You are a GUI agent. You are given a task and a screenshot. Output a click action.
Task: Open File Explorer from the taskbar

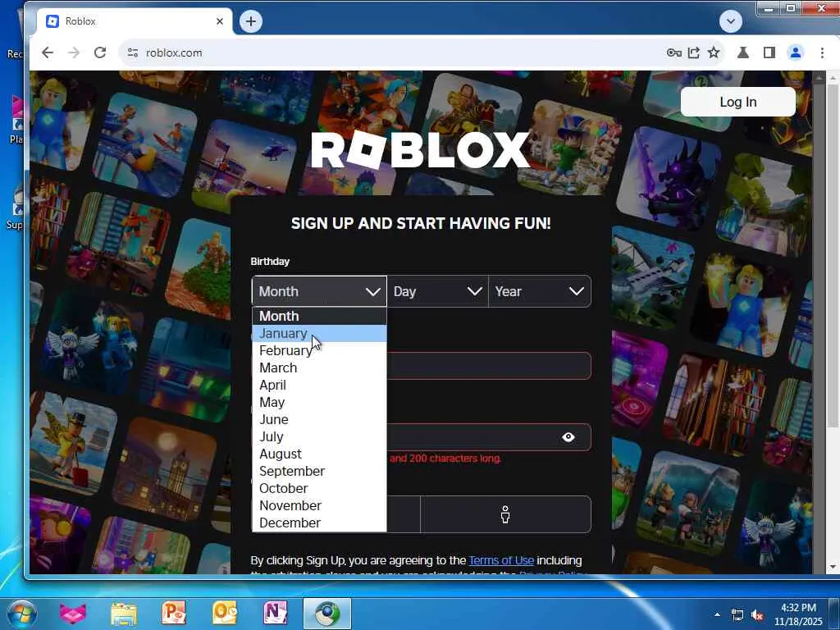[124, 614]
